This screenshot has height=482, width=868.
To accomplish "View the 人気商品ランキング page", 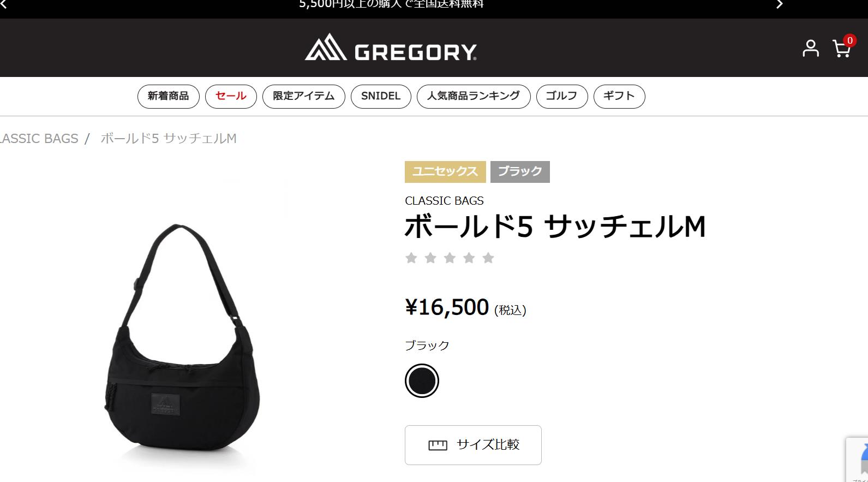I will pos(474,97).
